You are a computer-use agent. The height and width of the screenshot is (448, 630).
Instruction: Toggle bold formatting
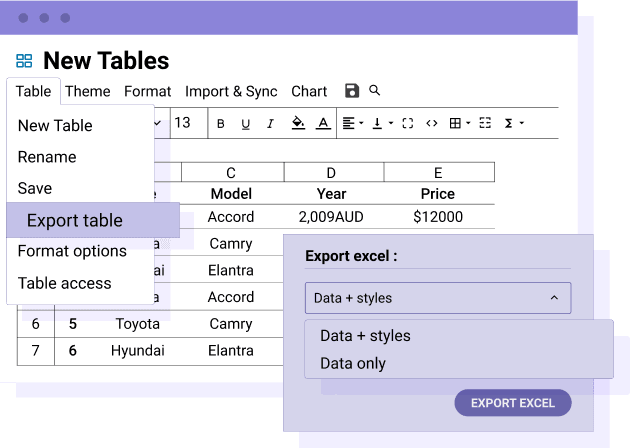point(221,124)
